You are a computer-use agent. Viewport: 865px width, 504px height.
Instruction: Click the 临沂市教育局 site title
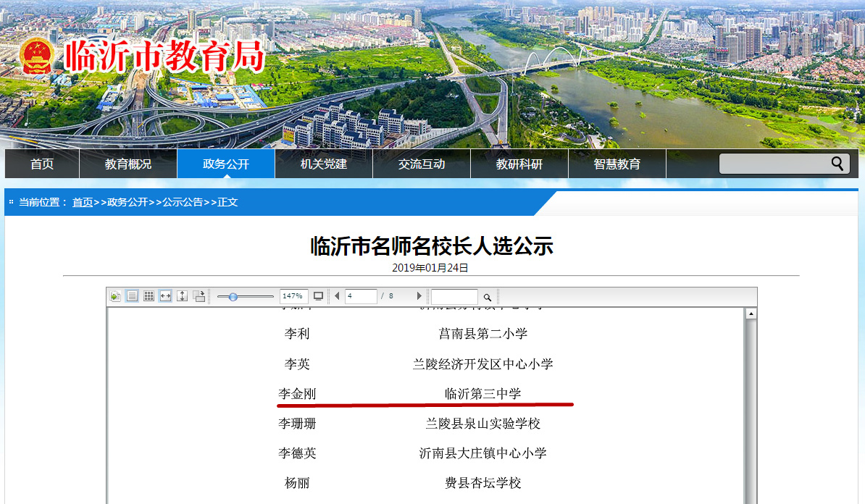tap(164, 56)
